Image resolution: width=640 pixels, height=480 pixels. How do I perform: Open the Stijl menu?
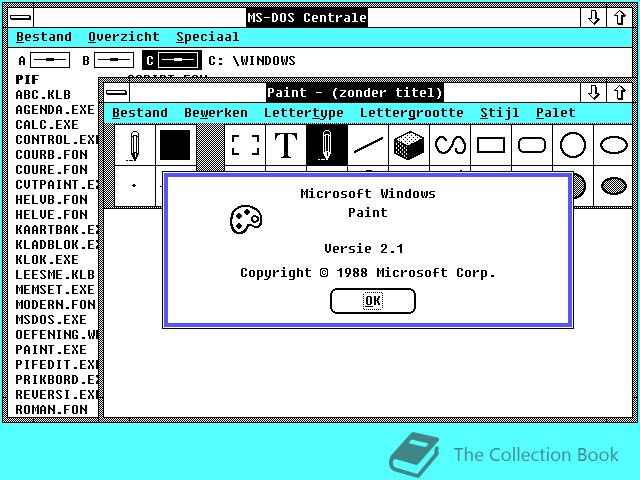pyautogui.click(x=500, y=113)
